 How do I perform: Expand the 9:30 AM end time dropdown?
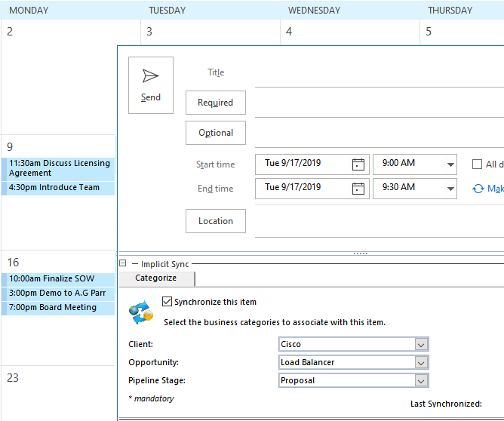click(450, 189)
